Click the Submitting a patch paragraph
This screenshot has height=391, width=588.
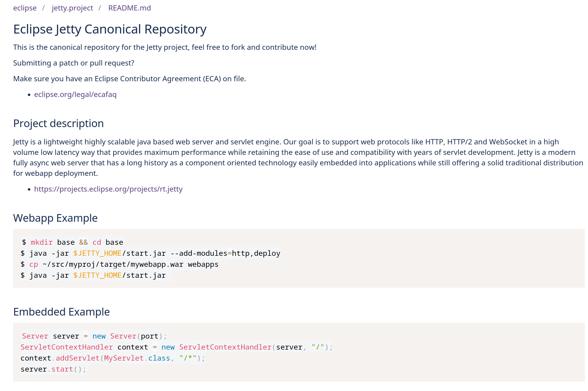(74, 63)
